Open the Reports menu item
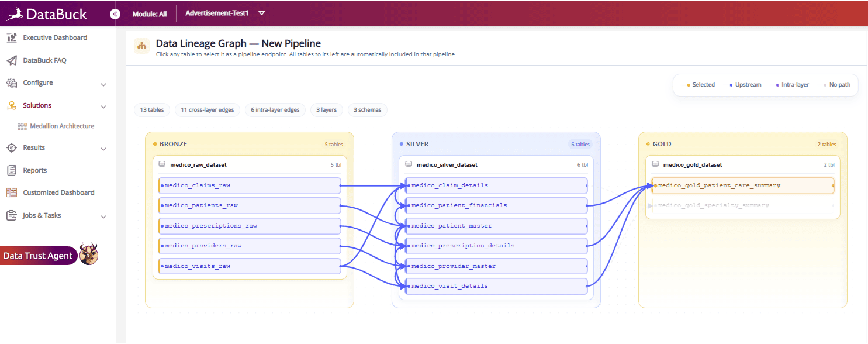The height and width of the screenshot is (344, 868). pyautogui.click(x=35, y=170)
